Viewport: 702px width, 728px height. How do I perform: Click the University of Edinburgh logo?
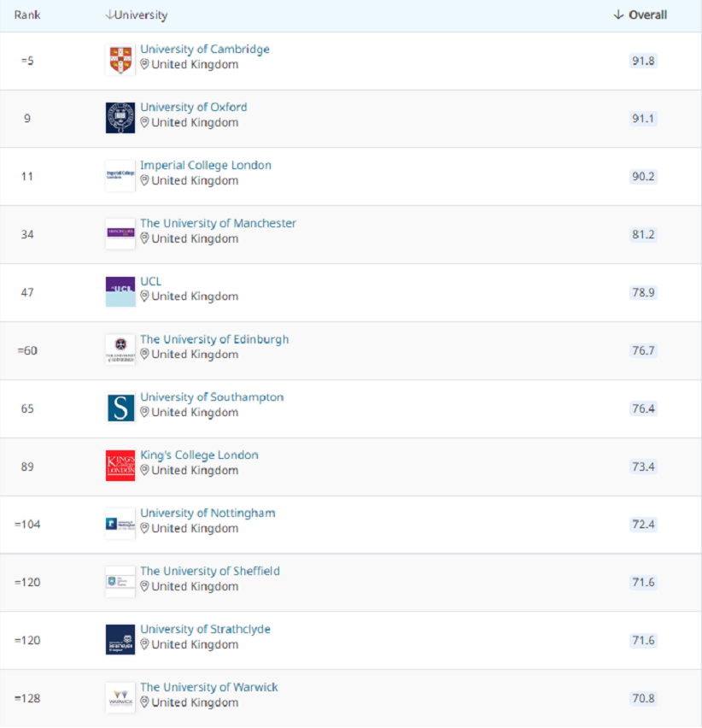(120, 349)
